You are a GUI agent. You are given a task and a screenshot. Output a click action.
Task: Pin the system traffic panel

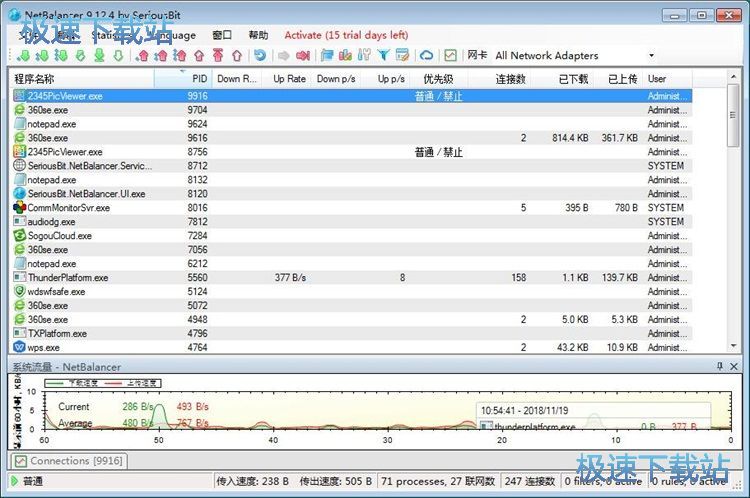[x=720, y=366]
